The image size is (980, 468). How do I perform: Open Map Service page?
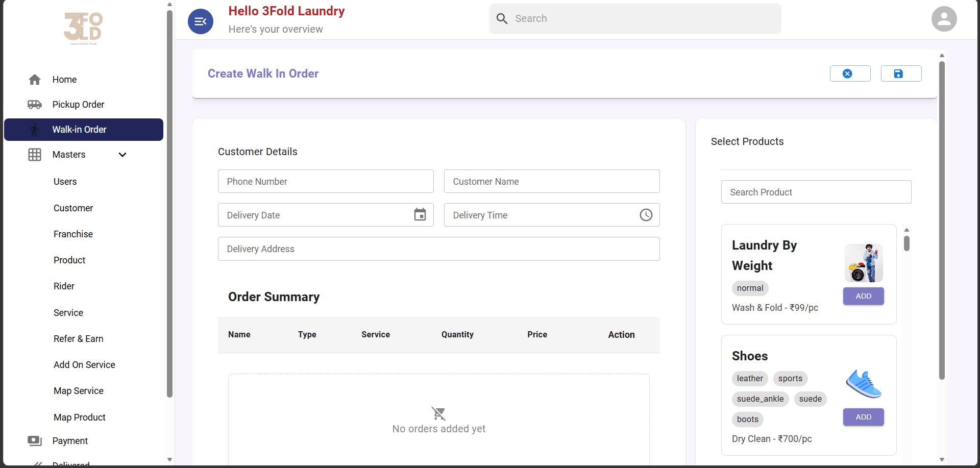pyautogui.click(x=79, y=391)
